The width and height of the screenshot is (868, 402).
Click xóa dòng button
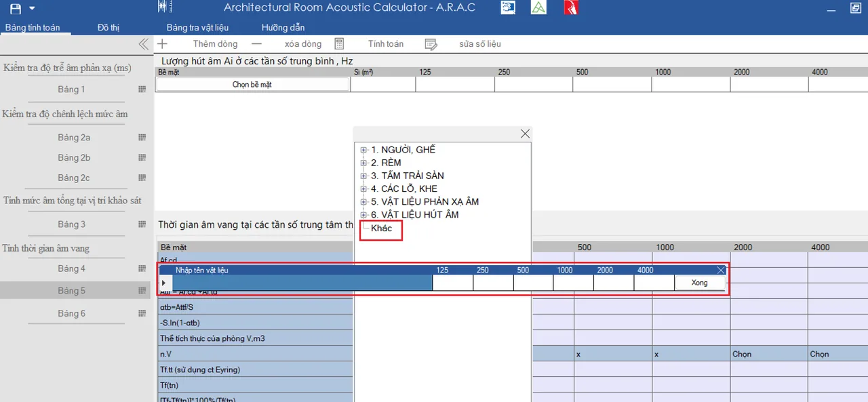pyautogui.click(x=303, y=44)
